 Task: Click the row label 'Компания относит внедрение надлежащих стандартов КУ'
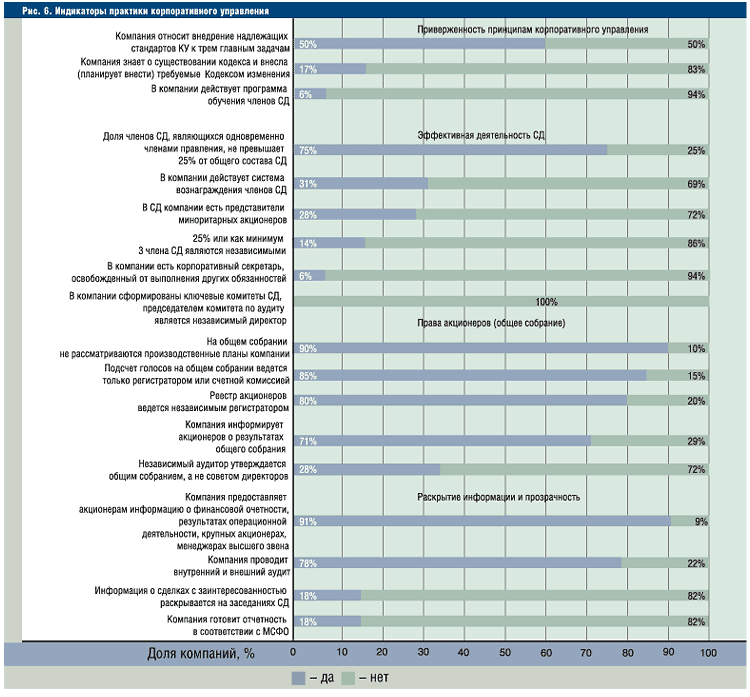point(202,43)
